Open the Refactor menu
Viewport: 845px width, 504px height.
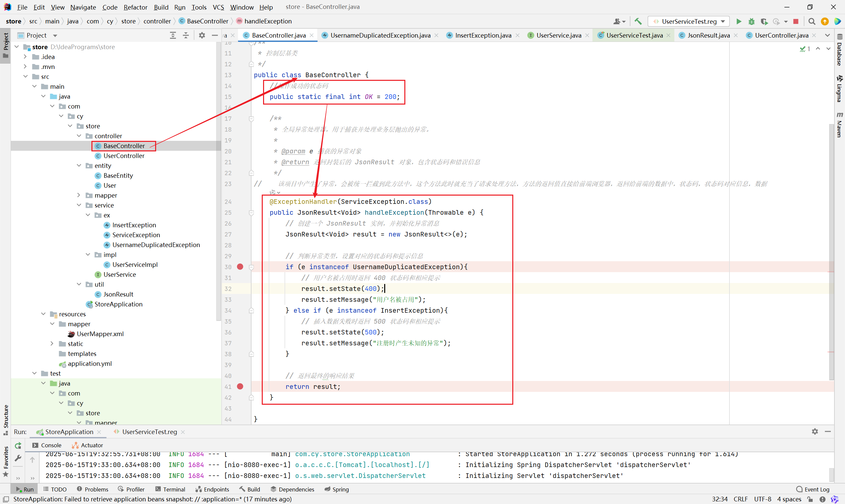coord(135,7)
